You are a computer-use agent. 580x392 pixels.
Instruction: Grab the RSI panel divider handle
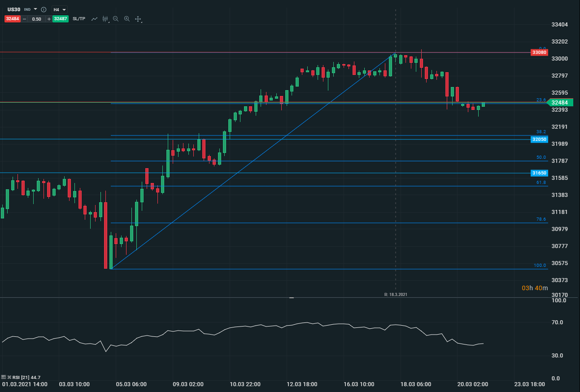point(291,297)
